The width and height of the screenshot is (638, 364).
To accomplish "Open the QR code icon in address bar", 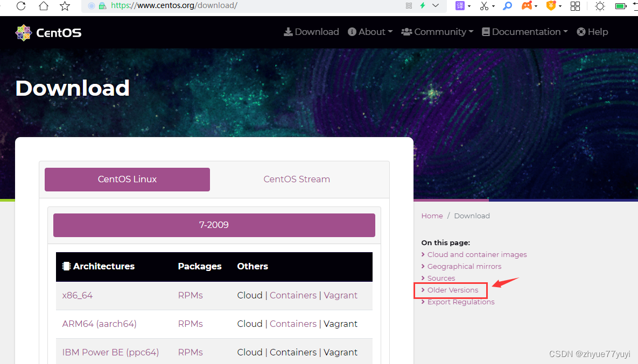I will [x=409, y=6].
